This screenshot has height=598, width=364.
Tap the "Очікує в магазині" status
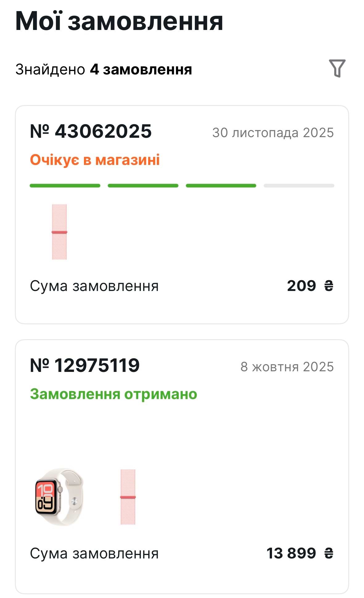coord(95,160)
